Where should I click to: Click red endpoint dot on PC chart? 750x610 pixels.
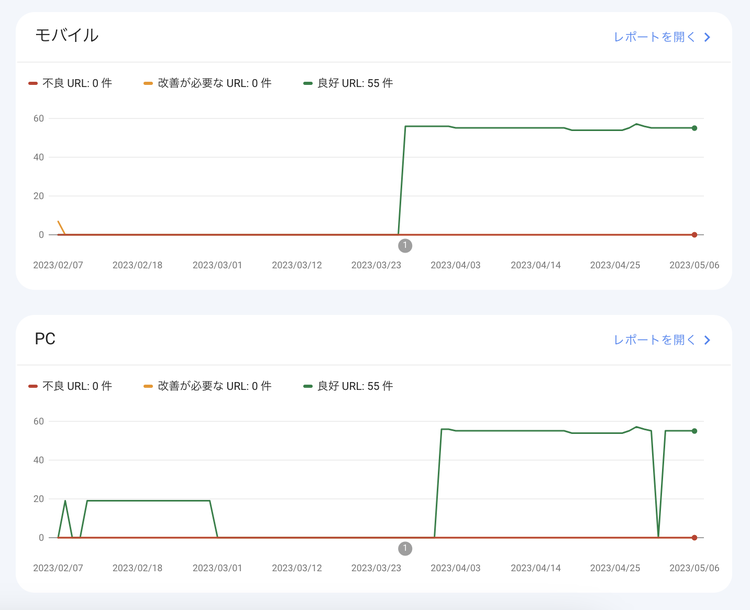tap(695, 538)
